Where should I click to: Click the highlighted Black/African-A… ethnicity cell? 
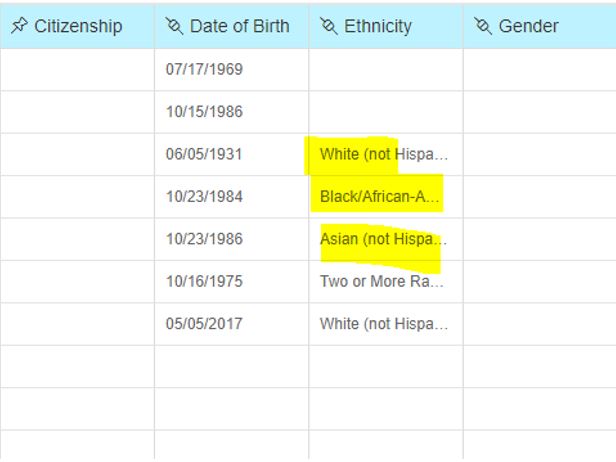[386, 197]
